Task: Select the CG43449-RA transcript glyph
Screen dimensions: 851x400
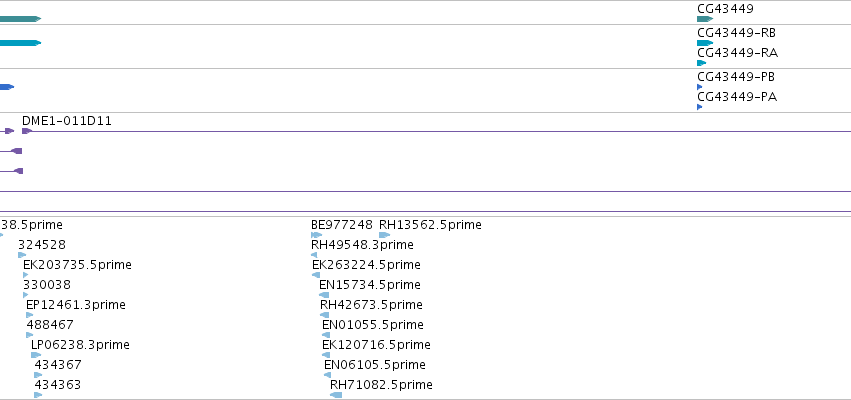Action: coord(702,63)
